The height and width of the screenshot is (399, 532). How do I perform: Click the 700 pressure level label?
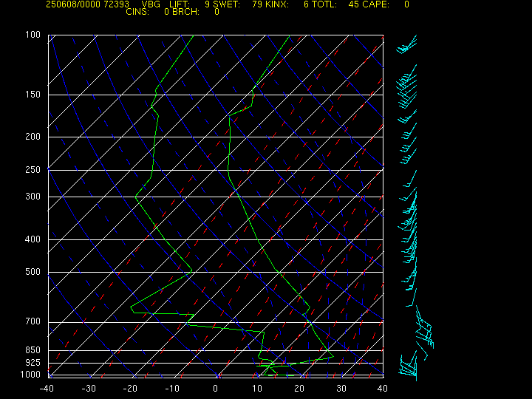point(33,321)
